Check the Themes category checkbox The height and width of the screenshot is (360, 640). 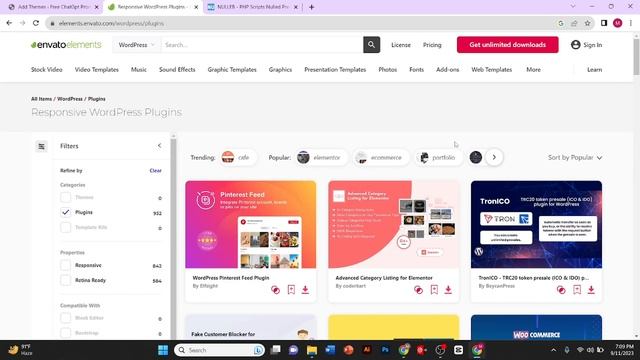point(65,198)
